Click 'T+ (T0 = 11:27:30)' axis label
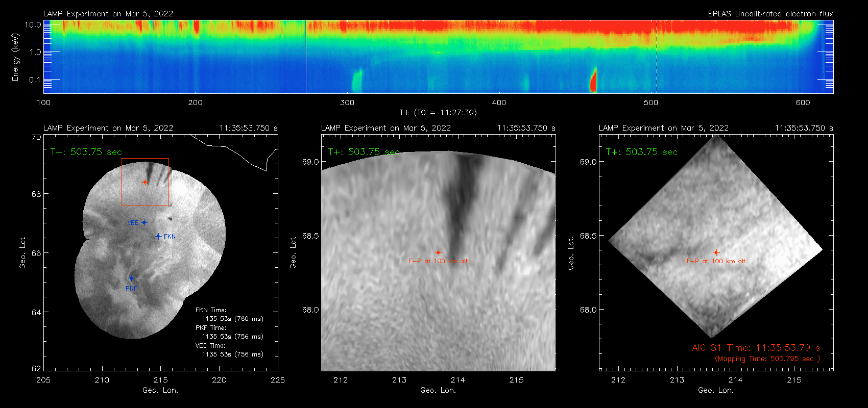Viewport: 868px width, 408px height. pyautogui.click(x=438, y=113)
